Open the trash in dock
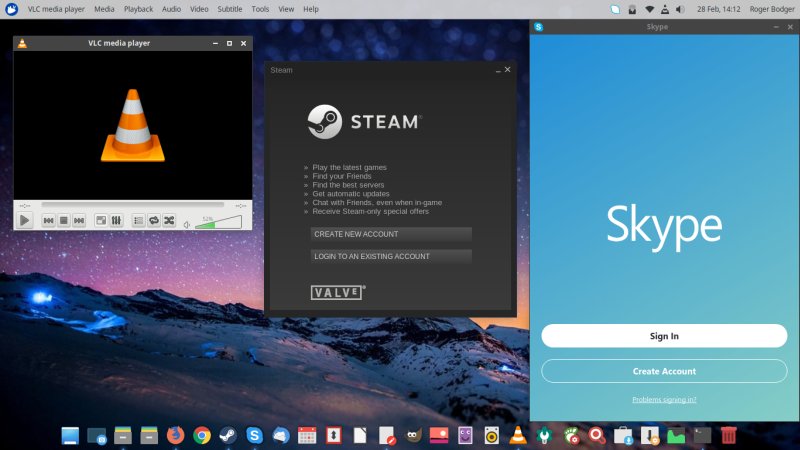This screenshot has width=800, height=450. click(x=729, y=435)
